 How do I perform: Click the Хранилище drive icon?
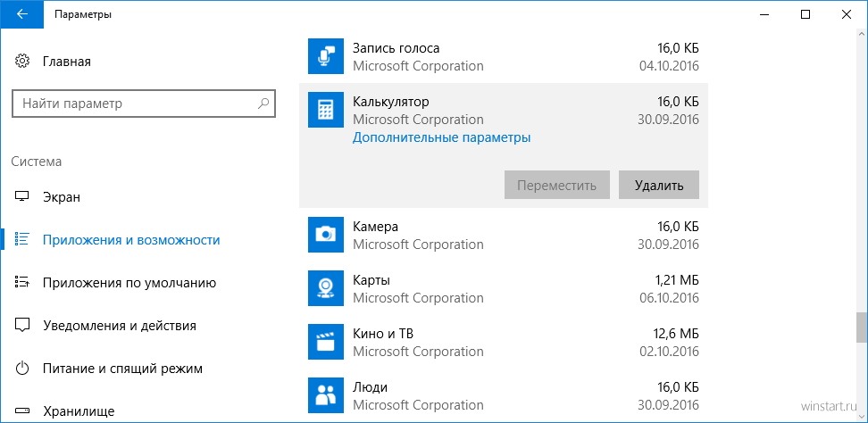coord(22,411)
